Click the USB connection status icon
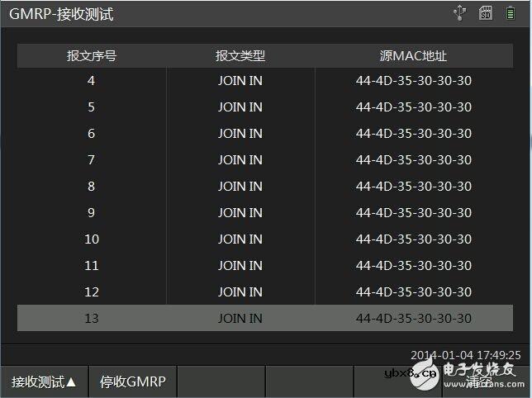 [460, 13]
